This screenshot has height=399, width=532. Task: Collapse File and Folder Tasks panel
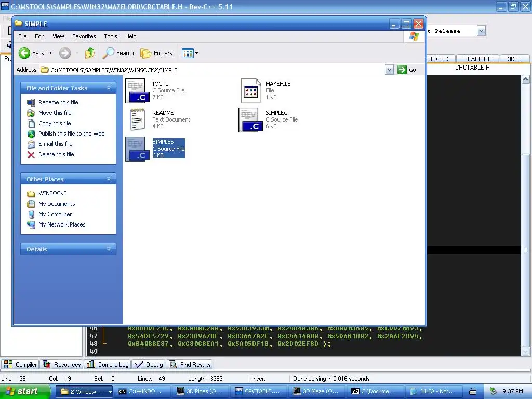click(x=109, y=88)
